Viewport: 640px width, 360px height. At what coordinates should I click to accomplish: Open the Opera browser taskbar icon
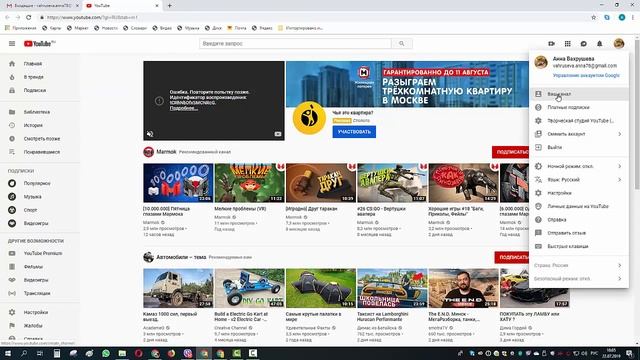coord(138,353)
